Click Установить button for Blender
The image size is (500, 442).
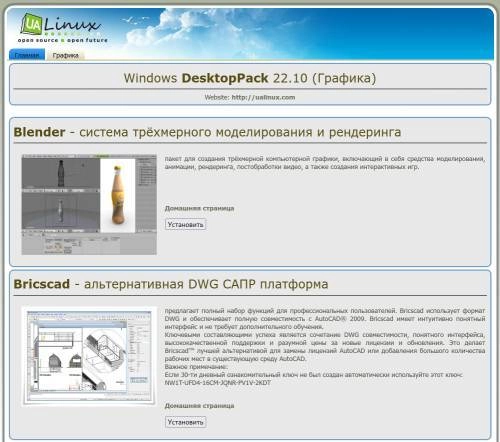[x=185, y=224]
